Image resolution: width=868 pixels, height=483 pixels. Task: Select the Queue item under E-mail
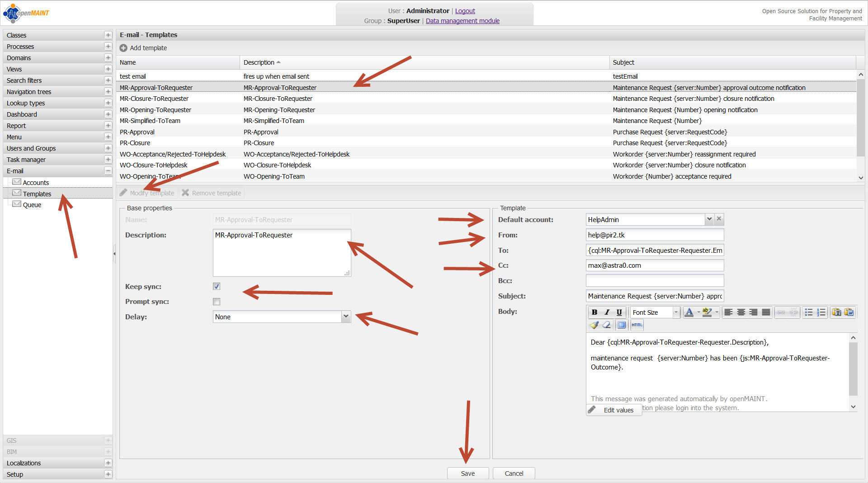click(32, 205)
